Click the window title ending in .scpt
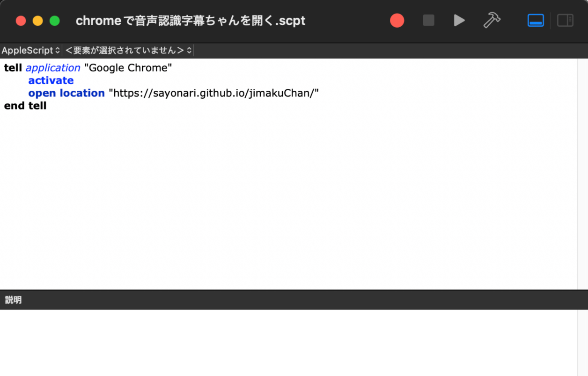The image size is (588, 376). click(191, 21)
